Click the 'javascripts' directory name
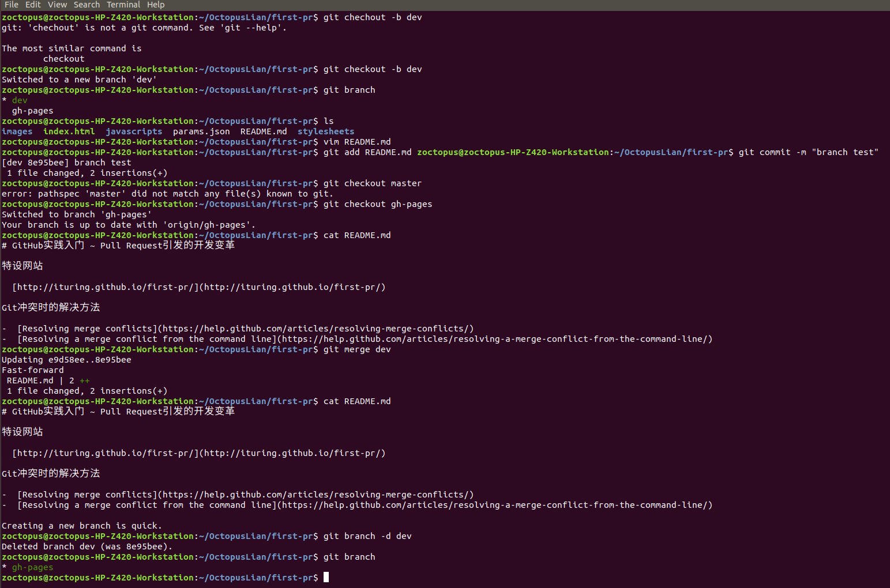This screenshot has width=890, height=588. [x=134, y=131]
